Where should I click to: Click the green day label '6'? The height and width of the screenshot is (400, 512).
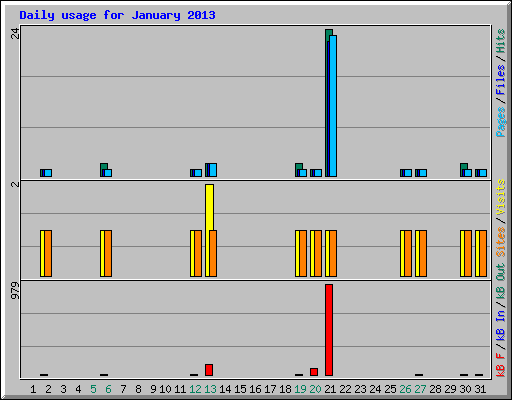[x=108, y=389]
